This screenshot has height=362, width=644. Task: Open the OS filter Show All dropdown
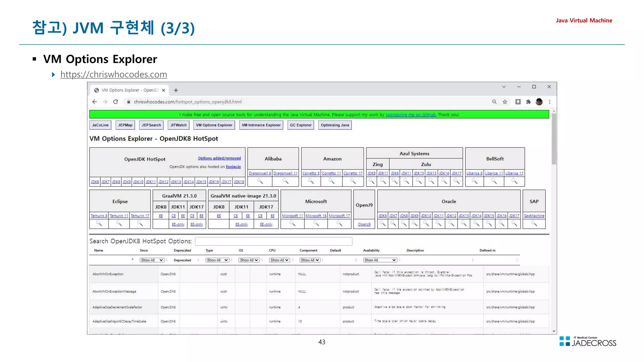249,260
